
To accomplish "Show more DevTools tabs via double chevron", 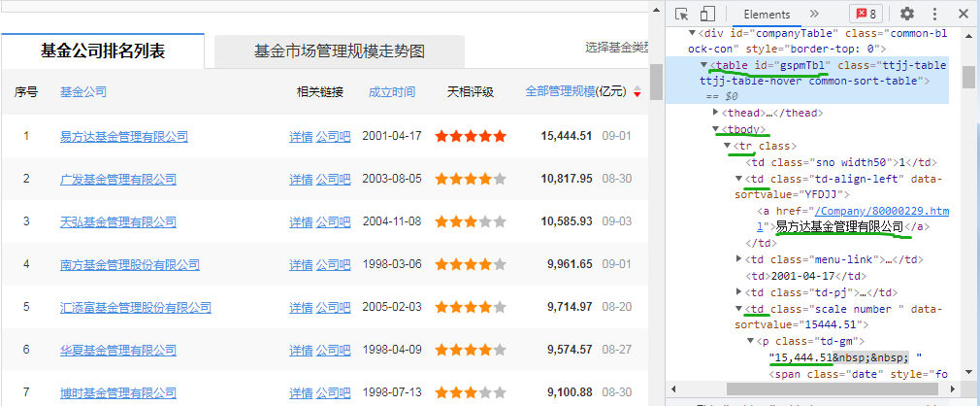I will coord(814,14).
